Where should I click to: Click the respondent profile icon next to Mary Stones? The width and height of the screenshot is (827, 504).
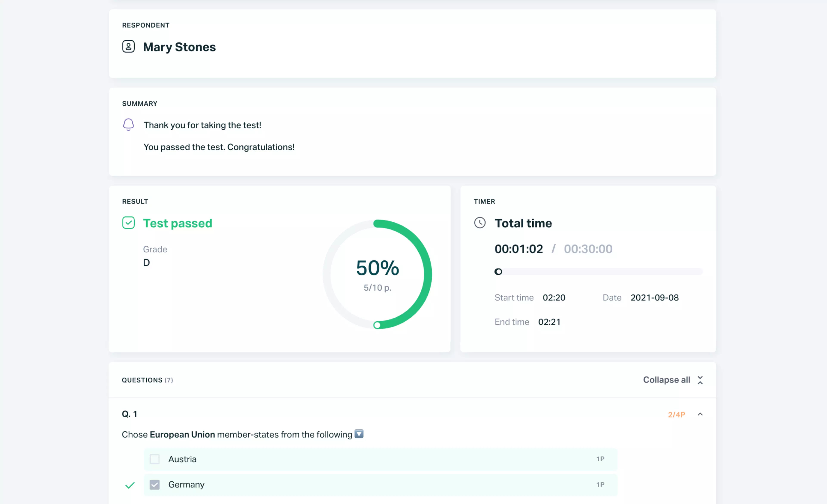(129, 47)
